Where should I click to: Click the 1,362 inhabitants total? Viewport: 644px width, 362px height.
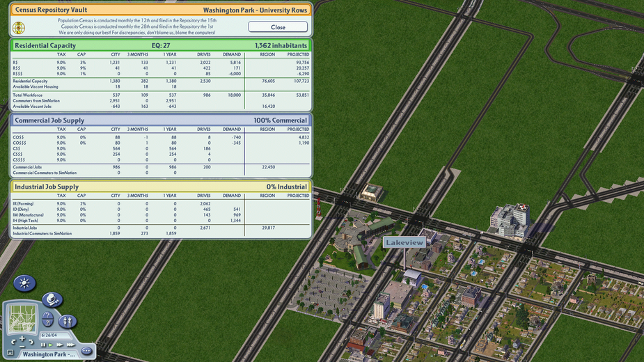click(x=281, y=46)
